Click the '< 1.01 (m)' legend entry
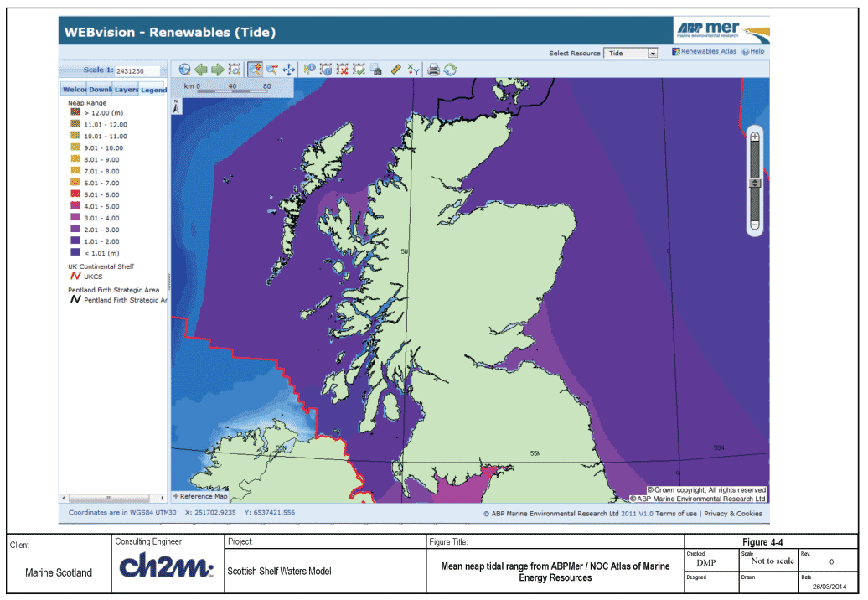The width and height of the screenshot is (868, 600). point(95,253)
